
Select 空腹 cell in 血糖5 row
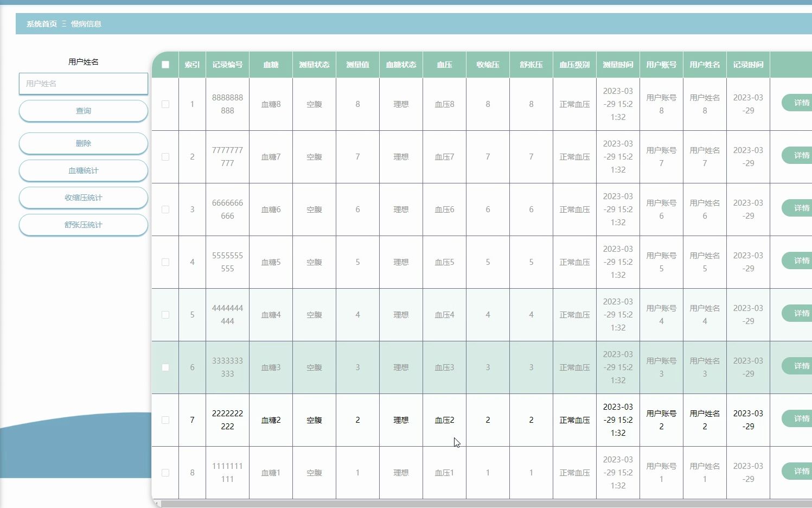(314, 262)
